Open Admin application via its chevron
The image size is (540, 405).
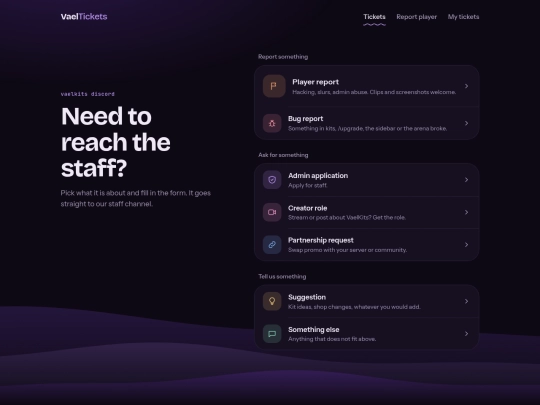click(x=466, y=180)
